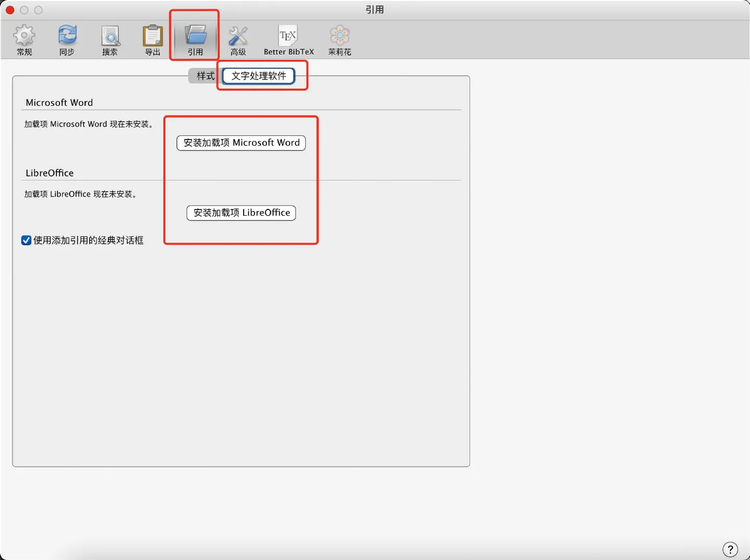
Task: Click the text 加载项 Microsoft Word 现在未安装
Action: (90, 124)
